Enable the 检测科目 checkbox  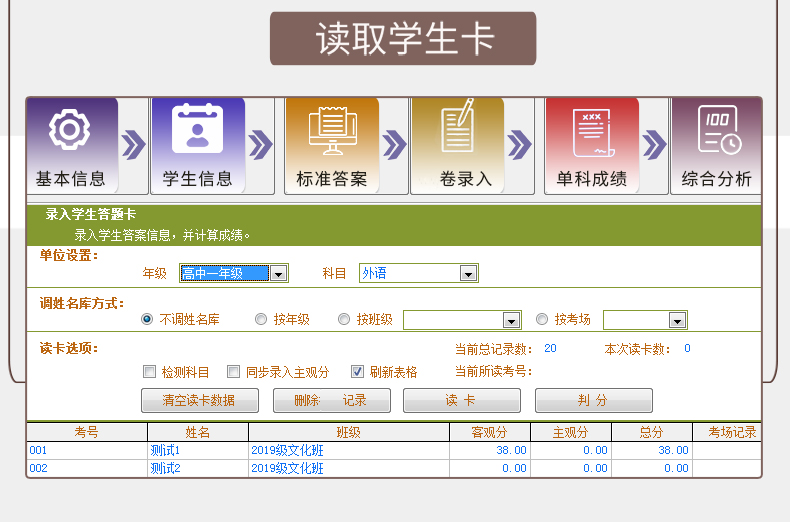click(x=150, y=372)
